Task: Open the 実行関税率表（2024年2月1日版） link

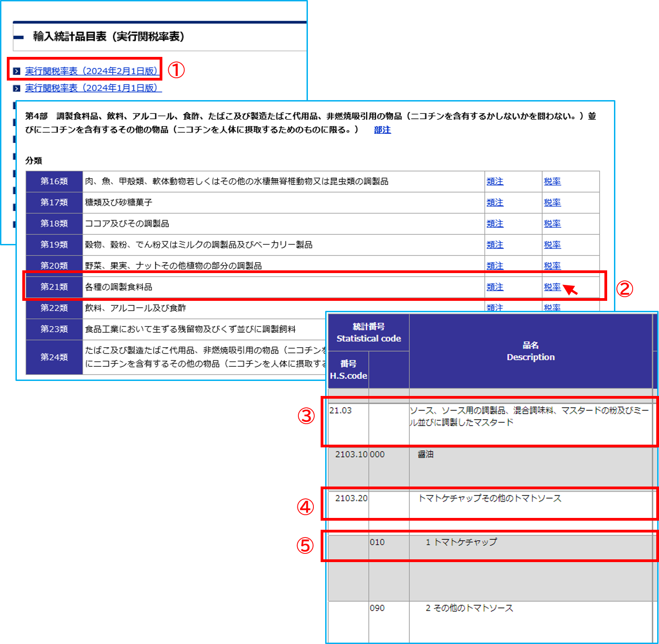Action: tap(91, 70)
